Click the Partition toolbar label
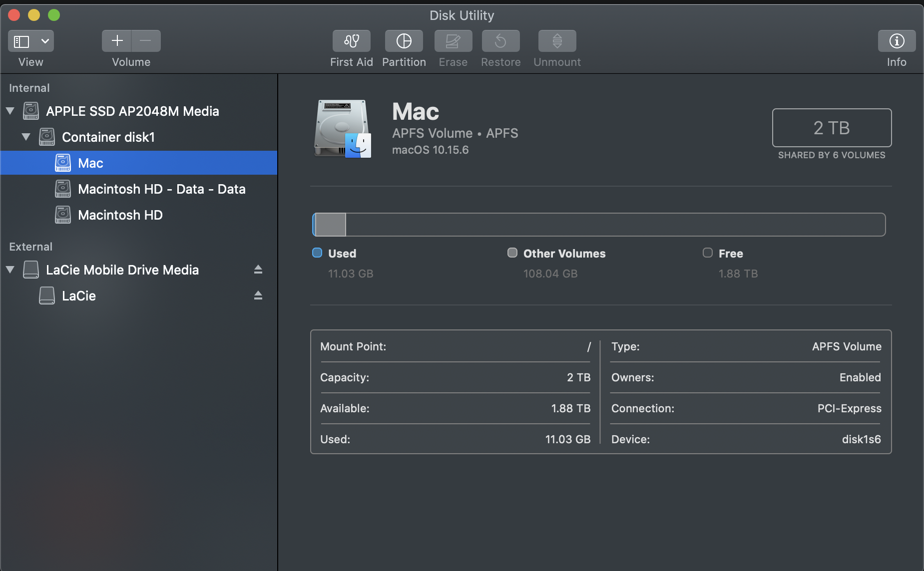 point(404,62)
